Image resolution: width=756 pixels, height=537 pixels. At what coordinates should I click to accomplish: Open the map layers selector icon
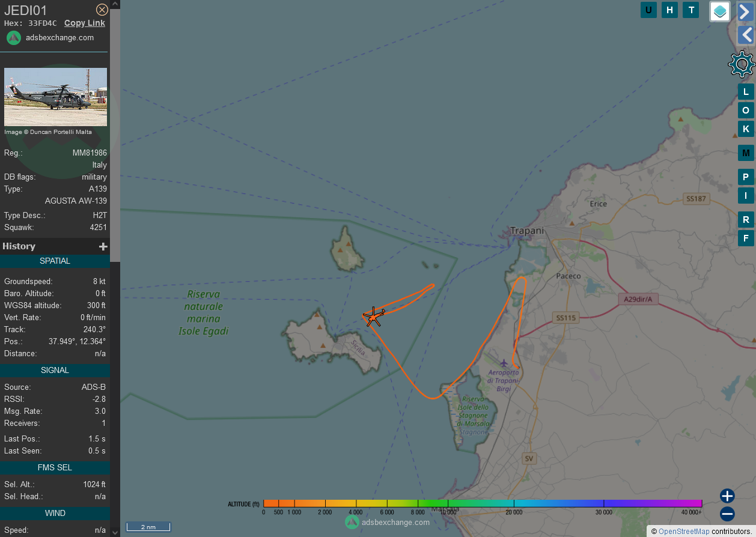click(720, 11)
